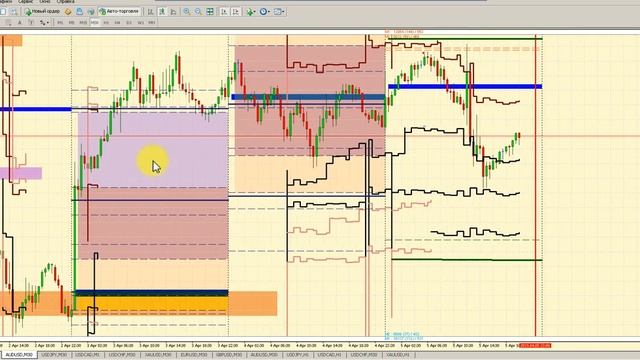The width and height of the screenshot is (640, 360).
Task: Set timeframe to H1
Action: tap(106, 23)
